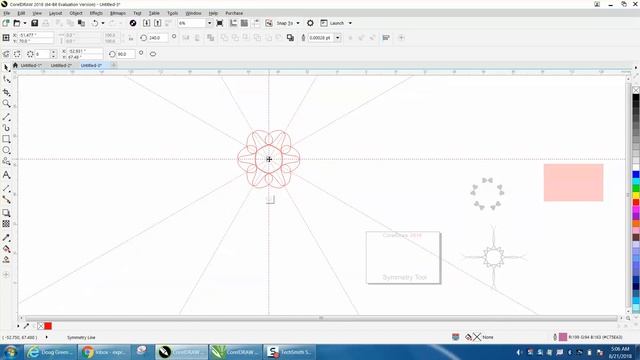Click the Windows Start button
The image size is (640, 360).
coord(11,352)
